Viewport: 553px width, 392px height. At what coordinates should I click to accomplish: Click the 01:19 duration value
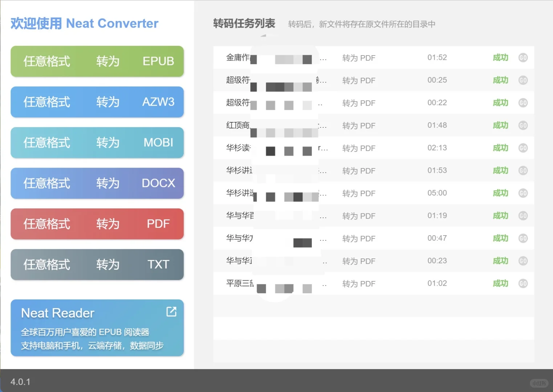[437, 216]
